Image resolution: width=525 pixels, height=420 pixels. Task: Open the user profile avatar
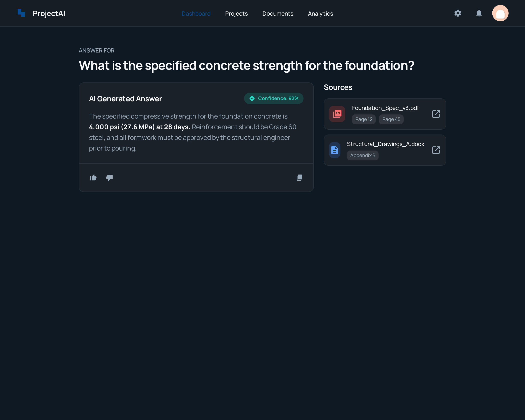(x=500, y=13)
